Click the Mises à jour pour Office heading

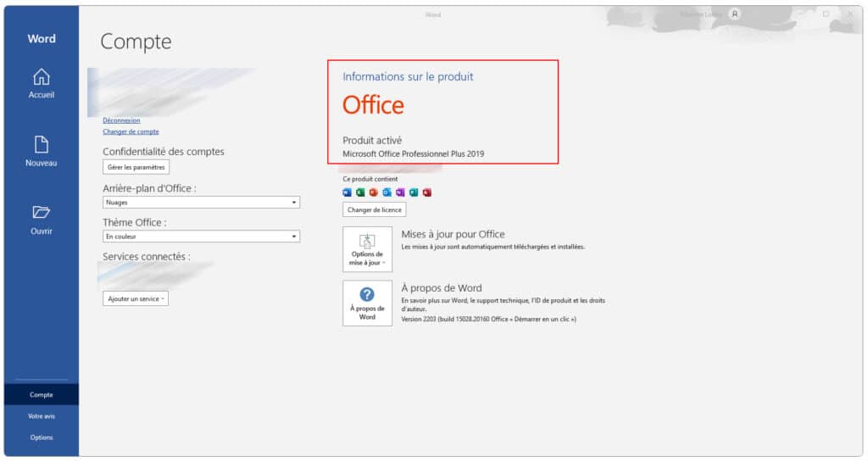coord(453,234)
